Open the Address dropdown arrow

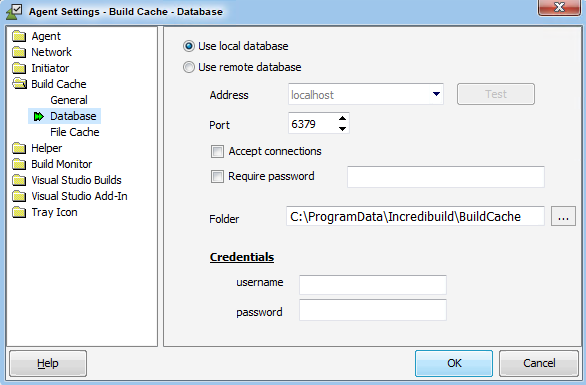(x=436, y=94)
